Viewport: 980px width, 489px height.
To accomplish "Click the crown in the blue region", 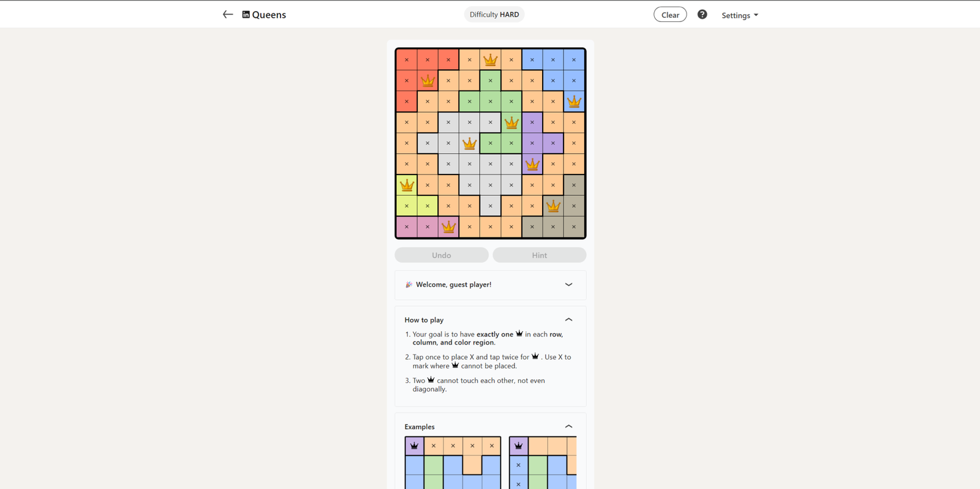I will [574, 102].
